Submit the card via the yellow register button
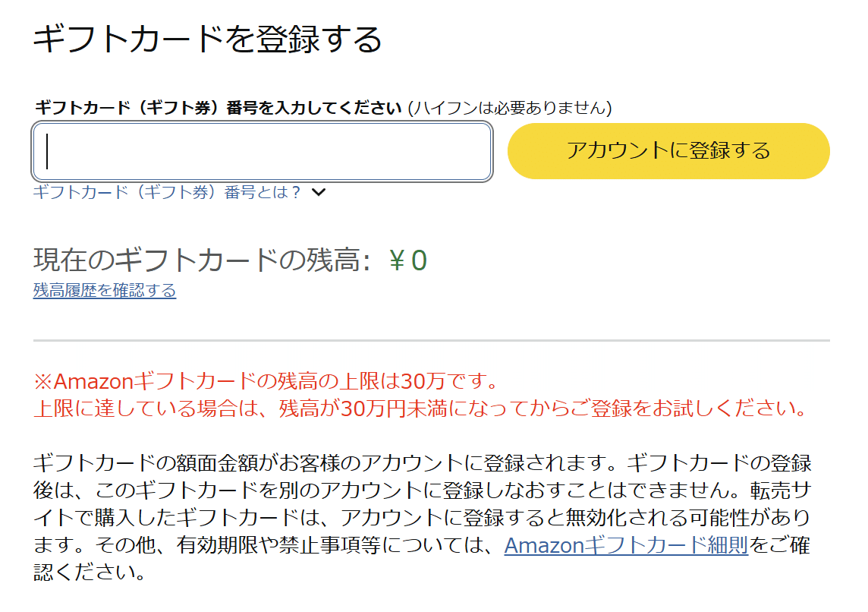Viewport: 868px width, 612px height. [671, 151]
